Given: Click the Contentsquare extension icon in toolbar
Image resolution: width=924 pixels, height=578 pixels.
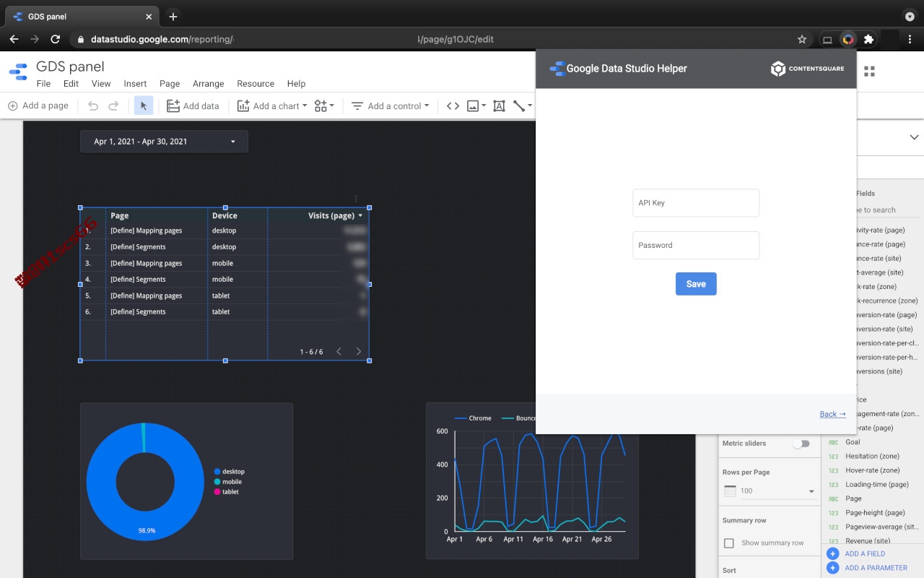Looking at the screenshot, I should coord(848,39).
